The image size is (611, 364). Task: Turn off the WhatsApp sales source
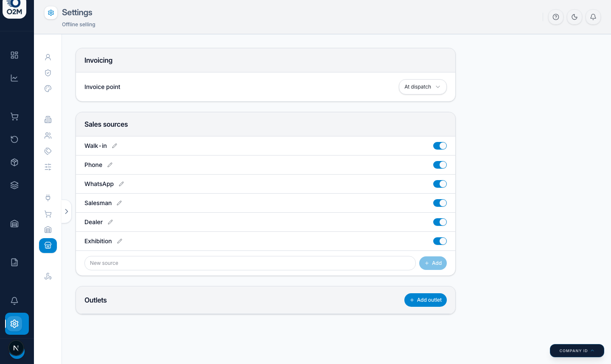point(440,184)
